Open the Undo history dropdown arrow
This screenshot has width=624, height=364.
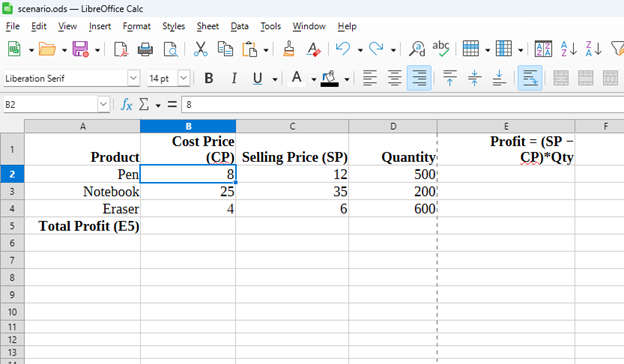pyautogui.click(x=360, y=50)
